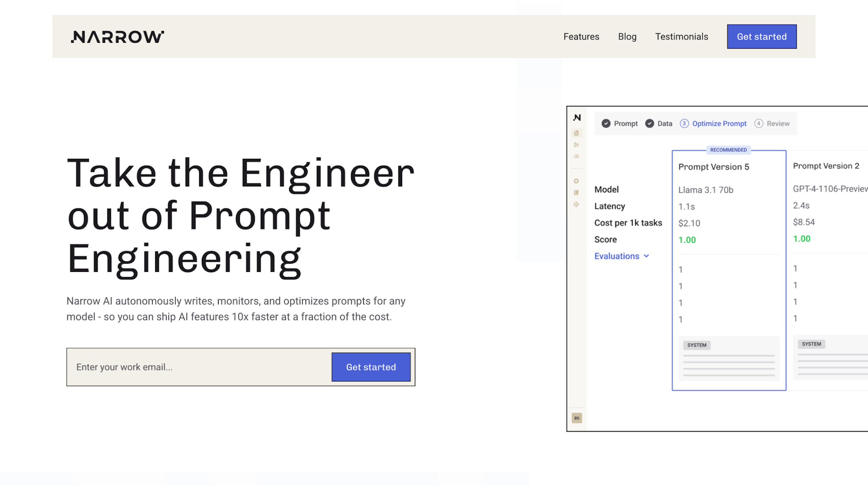Click the Review step 4 tab
This screenshot has width=868, height=488.
[773, 123]
